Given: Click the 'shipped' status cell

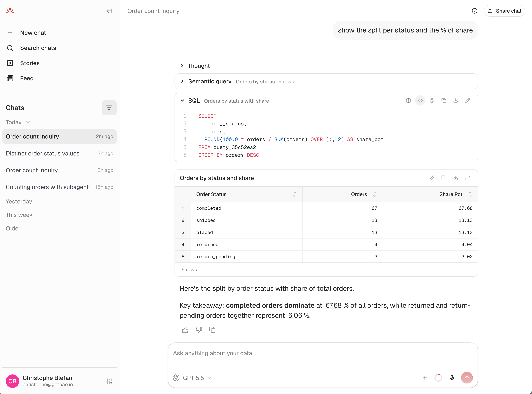Looking at the screenshot, I should [247, 220].
